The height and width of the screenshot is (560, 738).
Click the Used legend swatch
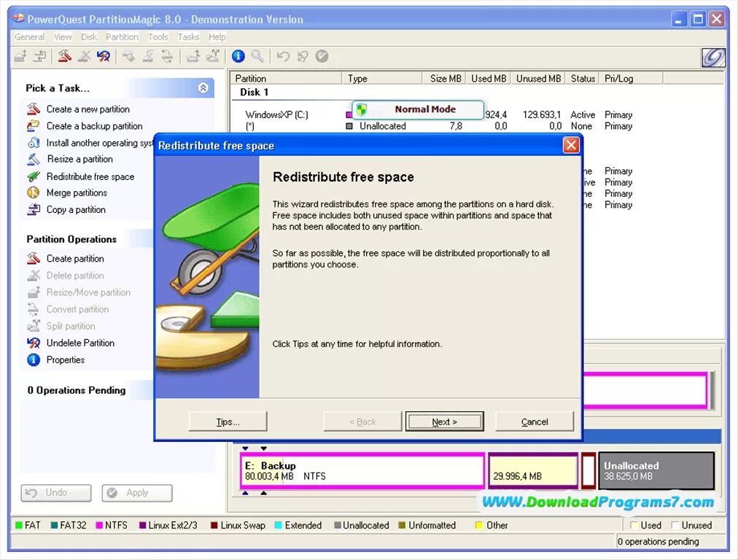point(634,525)
